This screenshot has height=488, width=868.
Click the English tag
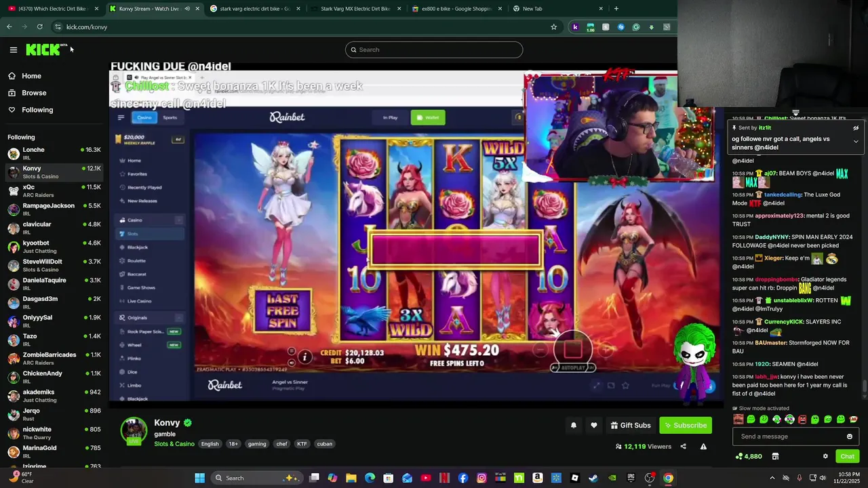pos(210,444)
